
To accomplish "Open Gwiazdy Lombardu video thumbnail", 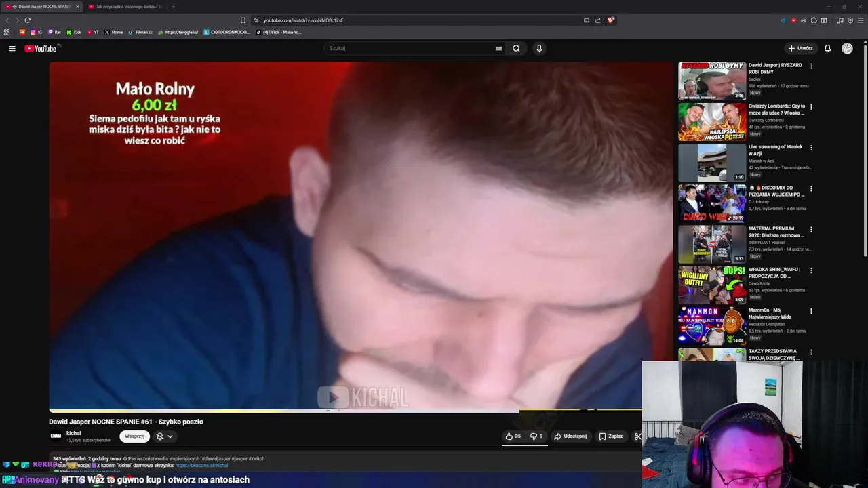I will coord(712,122).
